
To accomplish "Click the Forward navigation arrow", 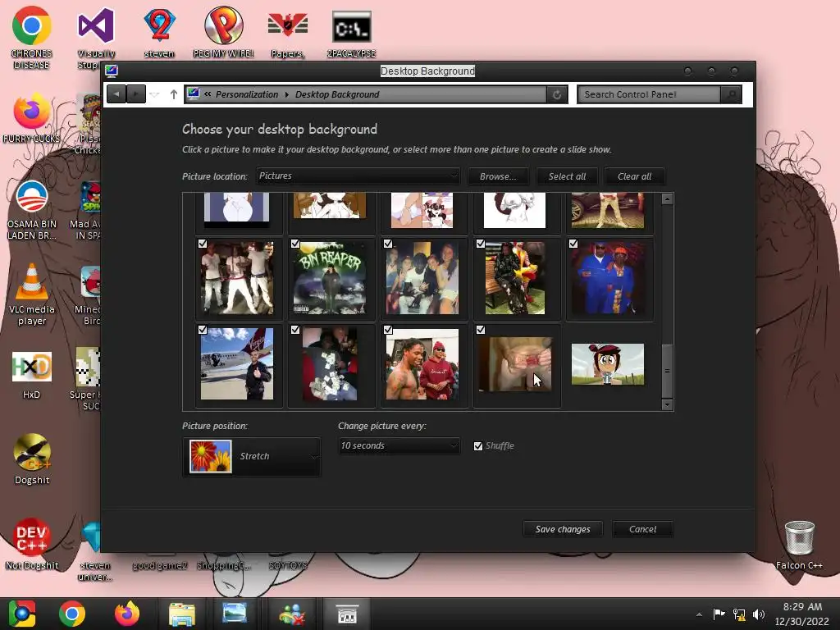I will coord(136,94).
